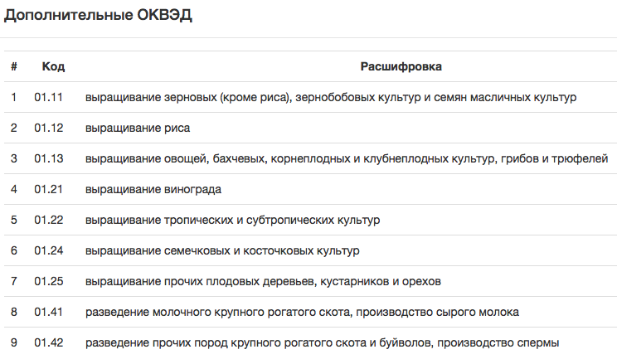
Task: Click the description about зерновых and масличных культур
Action: pos(330,97)
